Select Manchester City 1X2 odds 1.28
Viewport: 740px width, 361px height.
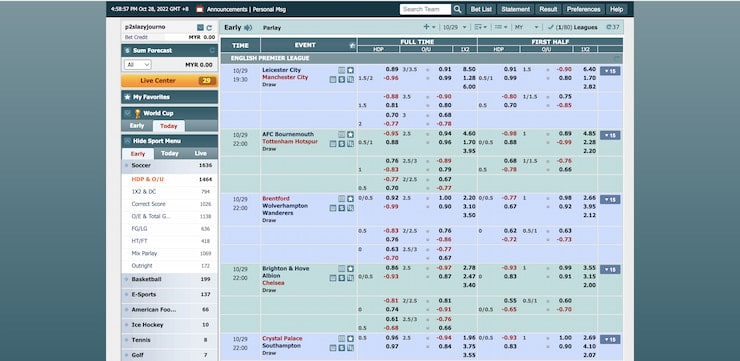coord(469,78)
